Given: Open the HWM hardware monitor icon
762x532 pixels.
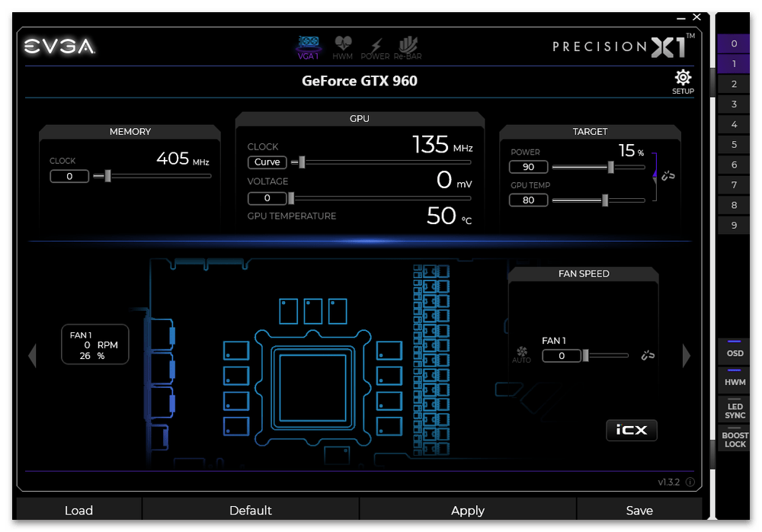Looking at the screenshot, I should 343,47.
